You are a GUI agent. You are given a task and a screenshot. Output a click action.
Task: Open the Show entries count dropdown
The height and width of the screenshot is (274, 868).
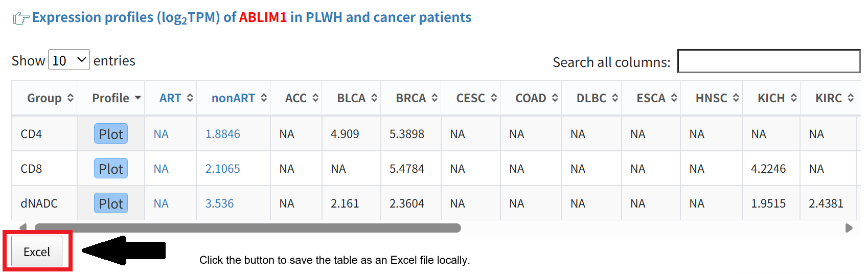coord(69,60)
